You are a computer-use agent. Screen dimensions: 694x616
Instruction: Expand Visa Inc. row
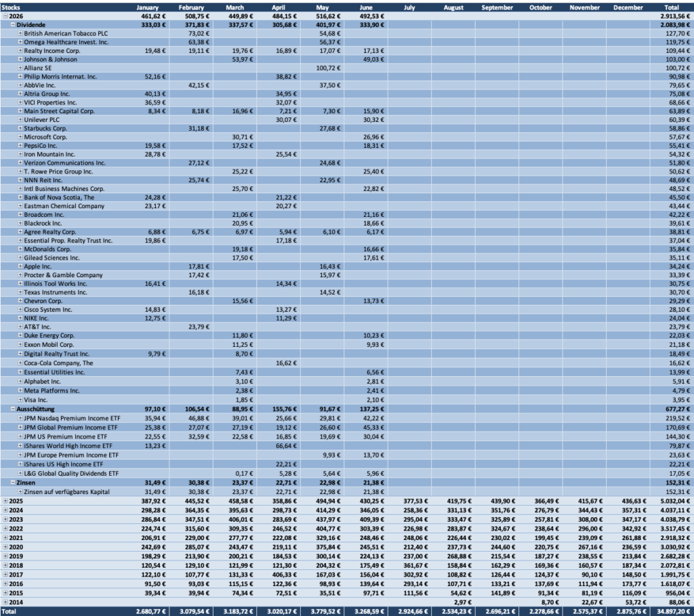click(20, 400)
